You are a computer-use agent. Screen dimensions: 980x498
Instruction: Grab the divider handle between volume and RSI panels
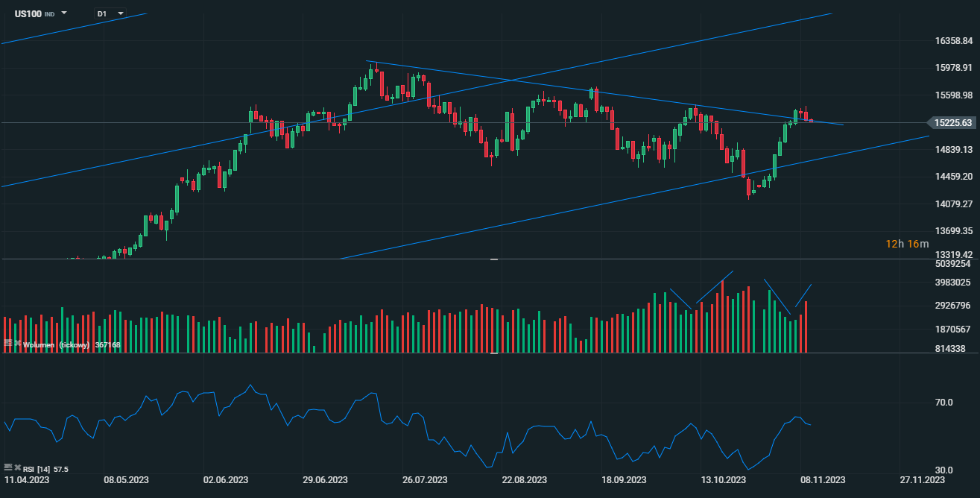[x=493, y=353]
